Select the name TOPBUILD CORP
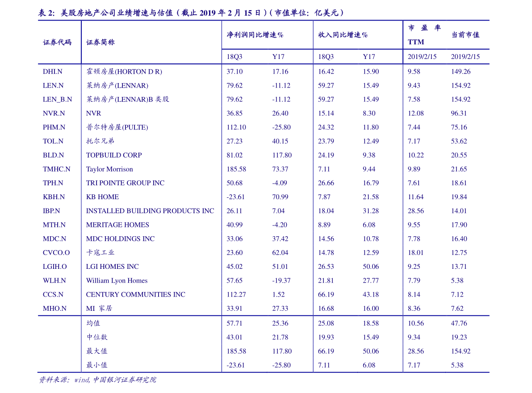532x393 pixels. tap(114, 155)
